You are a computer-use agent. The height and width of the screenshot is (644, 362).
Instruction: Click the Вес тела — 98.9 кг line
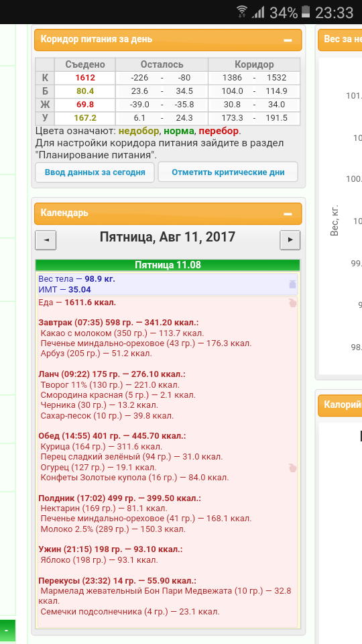pos(76,279)
